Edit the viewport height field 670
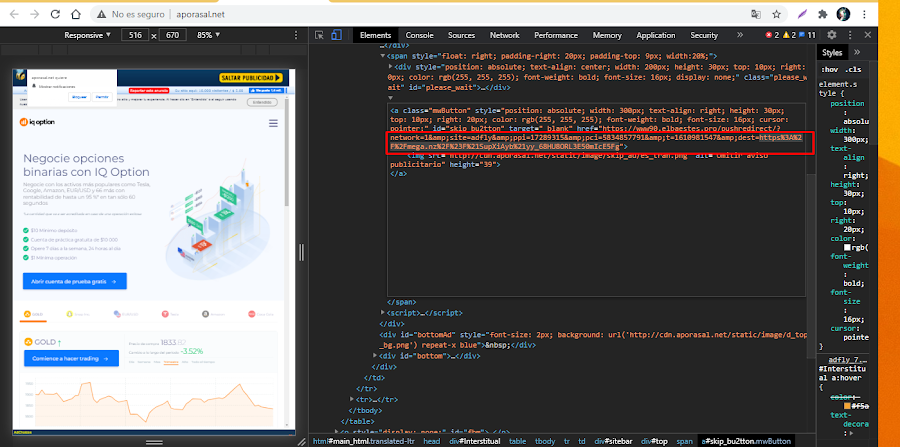The height and width of the screenshot is (447, 900). 173,35
